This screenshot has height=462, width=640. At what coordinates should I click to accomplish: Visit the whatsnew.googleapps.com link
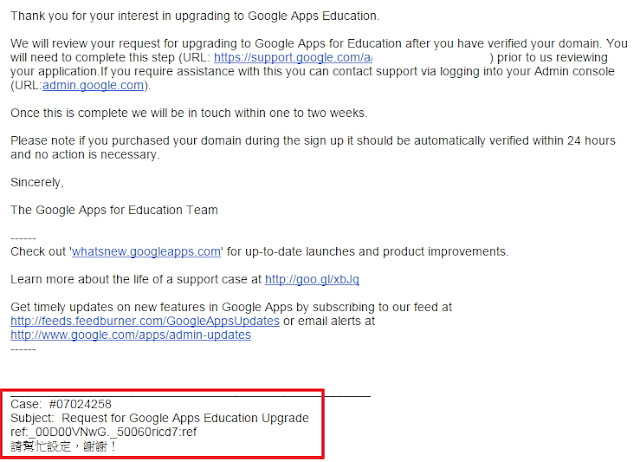coord(147,252)
